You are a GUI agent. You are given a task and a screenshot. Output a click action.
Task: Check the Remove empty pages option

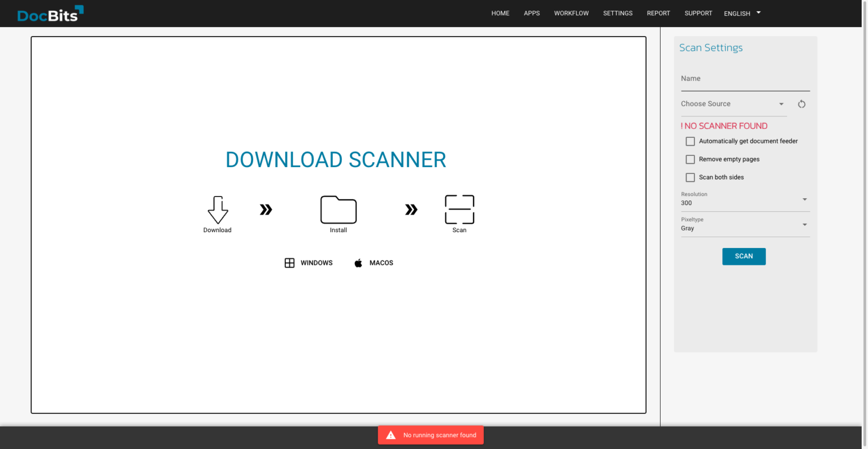[690, 159]
